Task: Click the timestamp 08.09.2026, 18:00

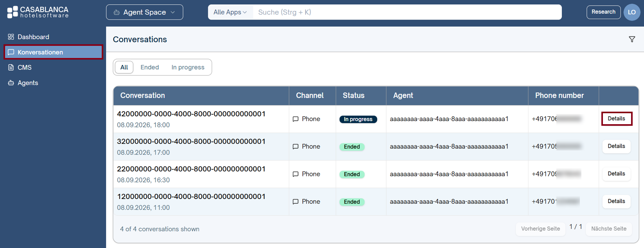Action: click(143, 125)
